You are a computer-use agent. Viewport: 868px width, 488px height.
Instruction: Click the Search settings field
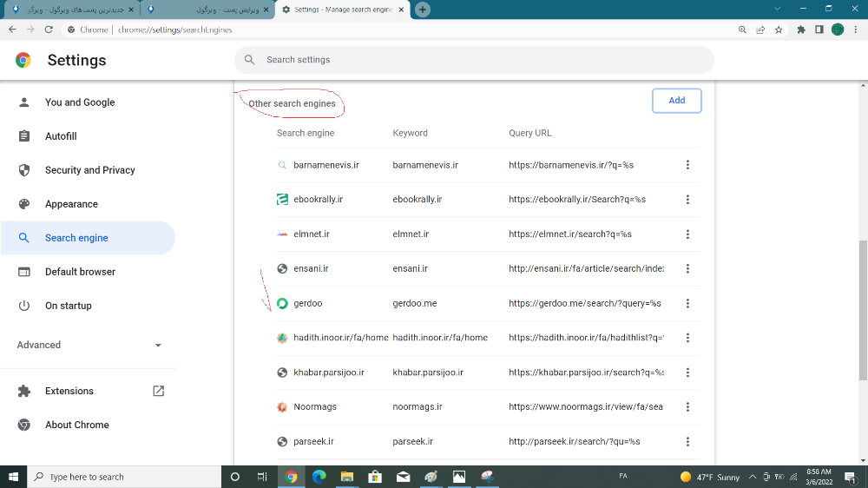point(475,60)
